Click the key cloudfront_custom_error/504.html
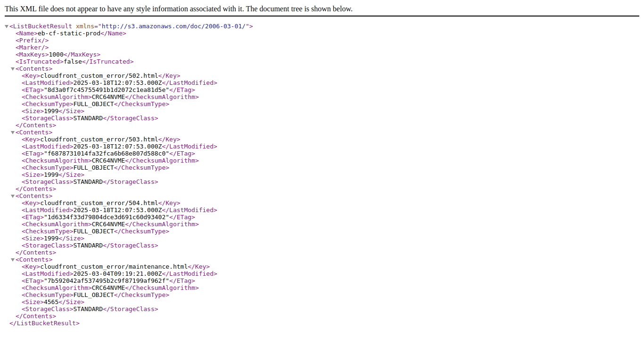The height and width of the screenshot is (362, 644). pos(99,203)
